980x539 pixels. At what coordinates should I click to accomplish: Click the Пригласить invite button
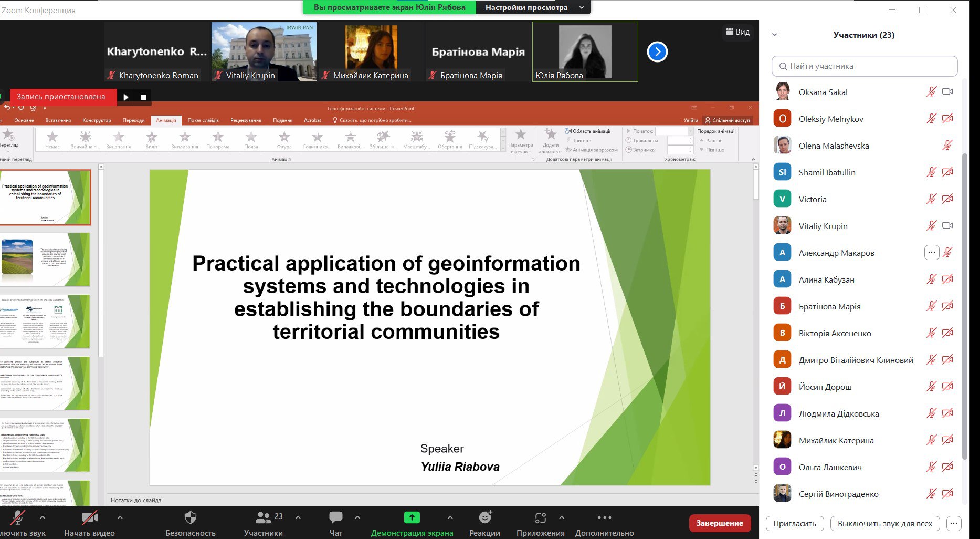795,523
